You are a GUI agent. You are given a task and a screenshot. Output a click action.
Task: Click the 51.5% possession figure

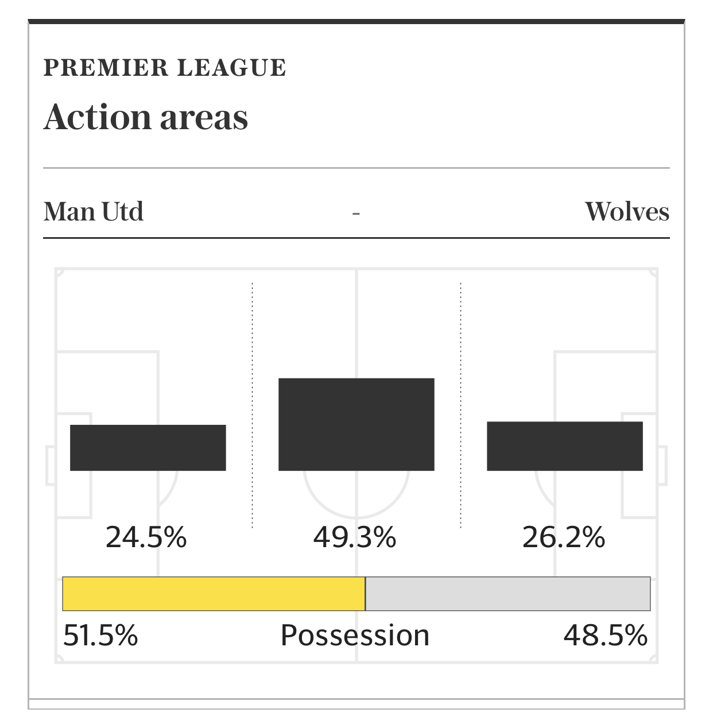(x=100, y=636)
